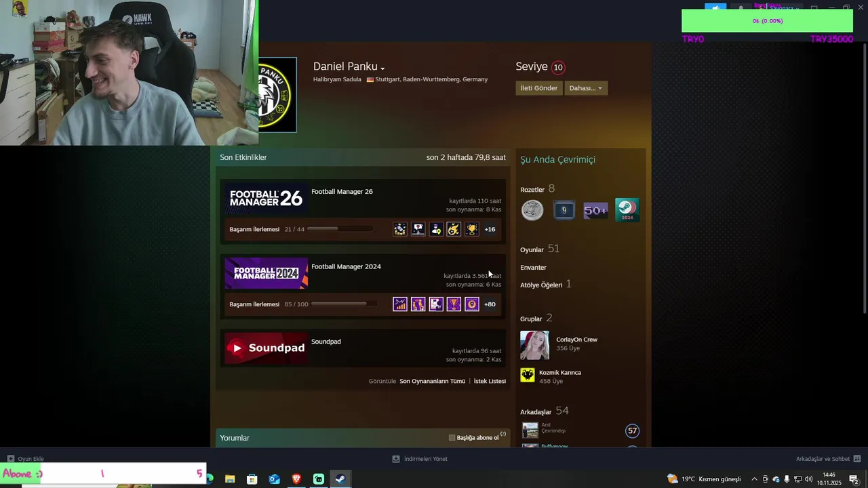Open Kozmik Karınca group name
Viewport: 868px width, 488px height.
tap(560, 373)
